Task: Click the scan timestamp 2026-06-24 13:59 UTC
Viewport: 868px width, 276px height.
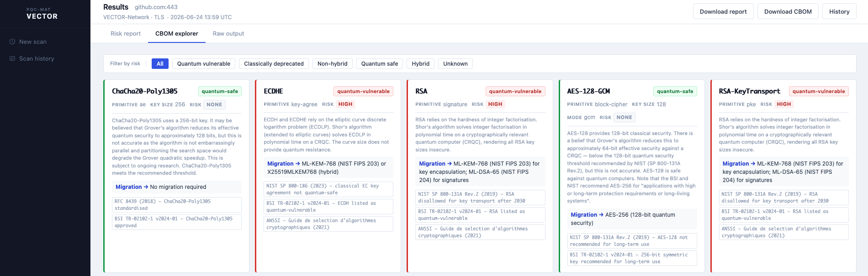Action: (x=201, y=17)
